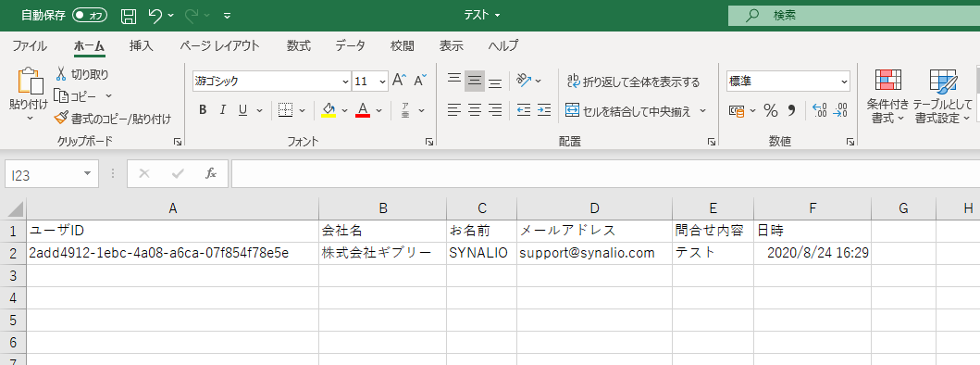Apply yellow fill color bucket
The image size is (980, 365).
(x=329, y=110)
